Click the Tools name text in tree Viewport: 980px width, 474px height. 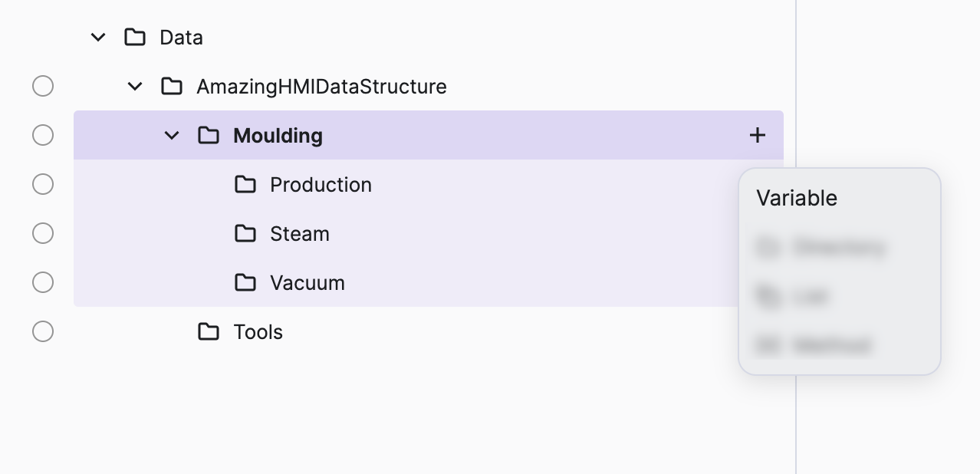pos(258,332)
